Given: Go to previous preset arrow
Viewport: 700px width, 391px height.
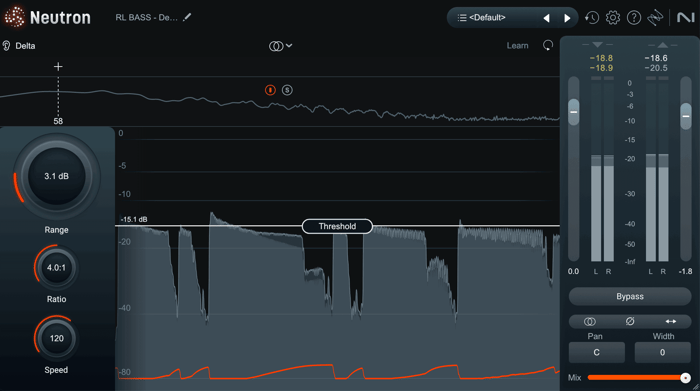Looking at the screenshot, I should 546,18.
